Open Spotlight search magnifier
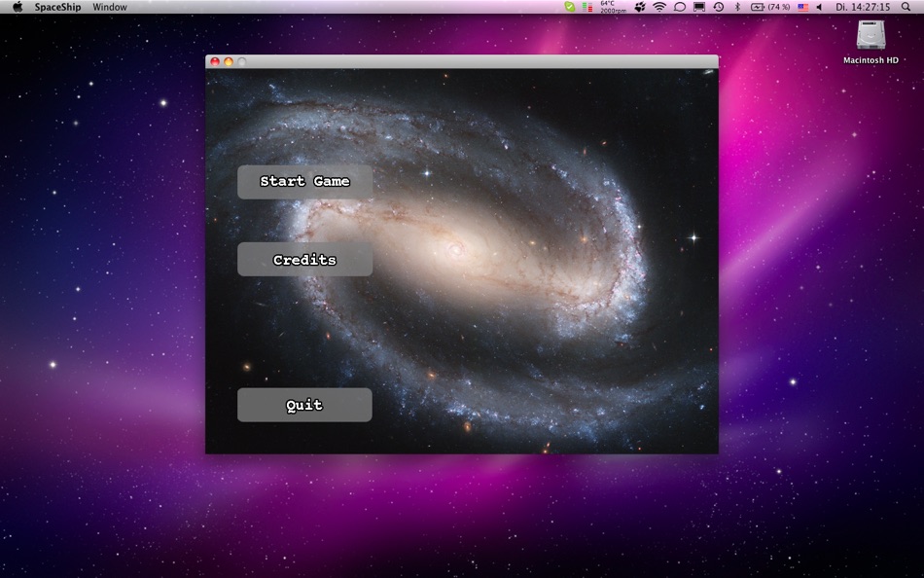 tap(906, 7)
